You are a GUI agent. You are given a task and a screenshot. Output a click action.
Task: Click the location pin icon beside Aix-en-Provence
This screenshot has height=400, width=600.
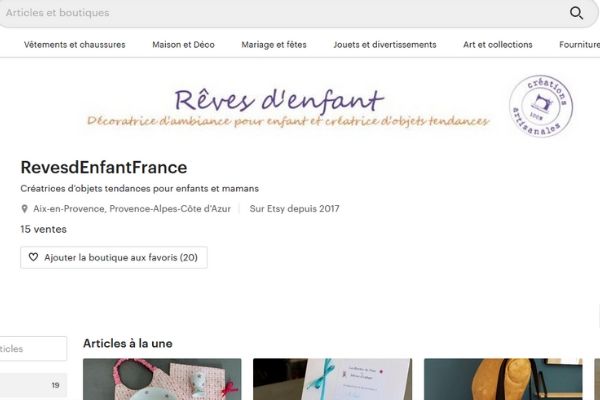tap(24, 209)
